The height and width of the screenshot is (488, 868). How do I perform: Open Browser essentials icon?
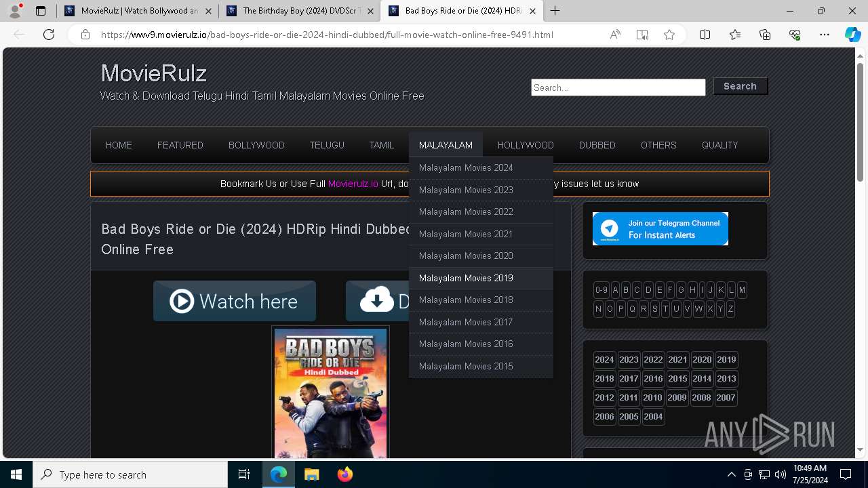click(x=795, y=35)
